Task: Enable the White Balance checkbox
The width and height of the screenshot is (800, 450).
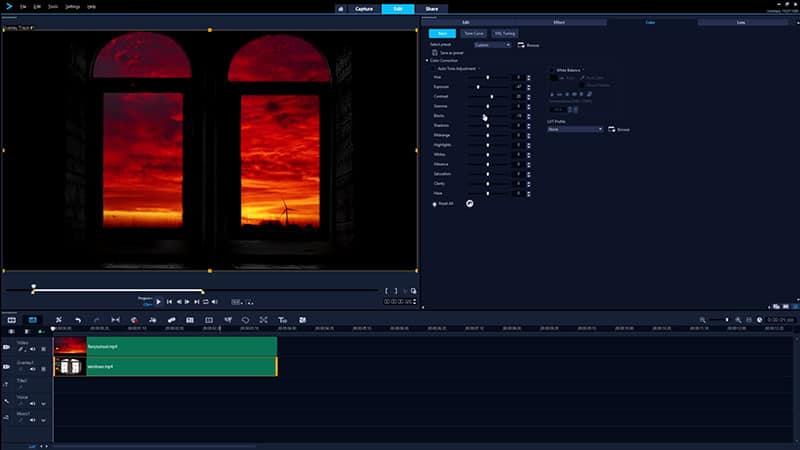Action: (x=552, y=70)
